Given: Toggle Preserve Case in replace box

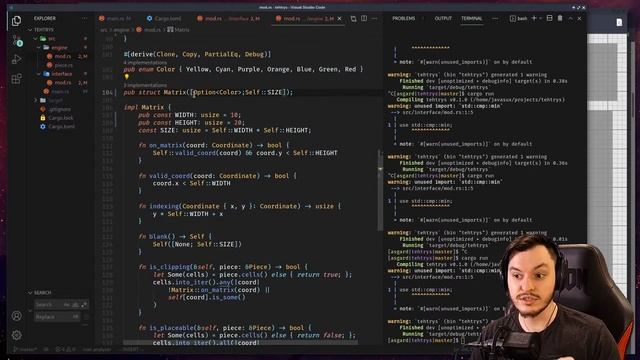Looking at the screenshot, I should point(76,317).
